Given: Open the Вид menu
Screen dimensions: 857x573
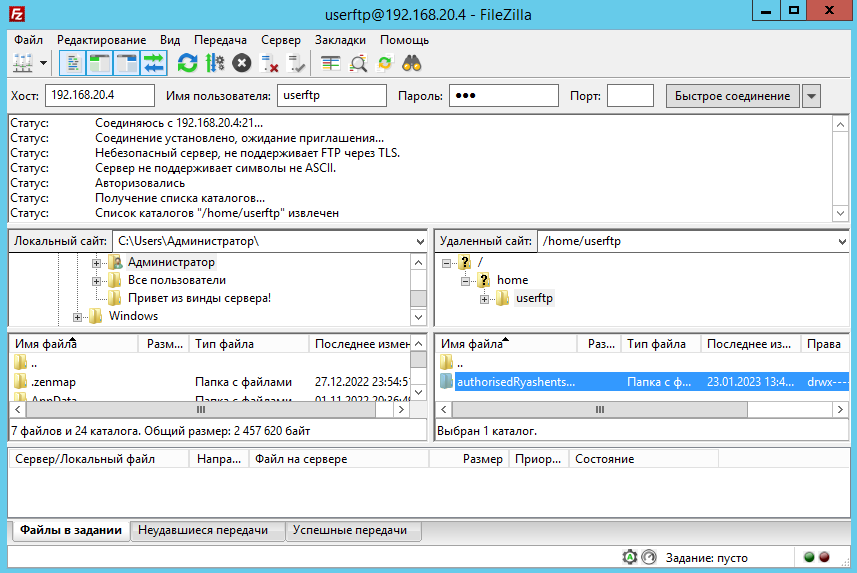Looking at the screenshot, I should click(x=170, y=40).
